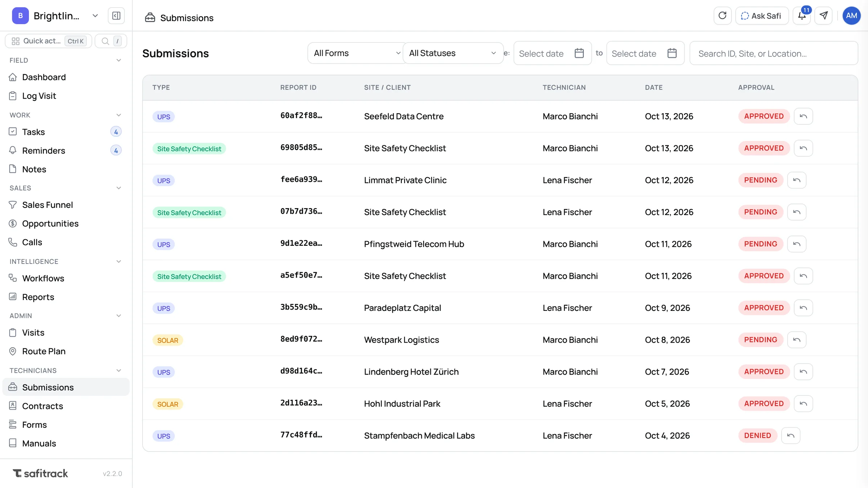Viewport: 868px width, 488px height.
Task: Collapse the sidebar panel icon
Action: [116, 16]
